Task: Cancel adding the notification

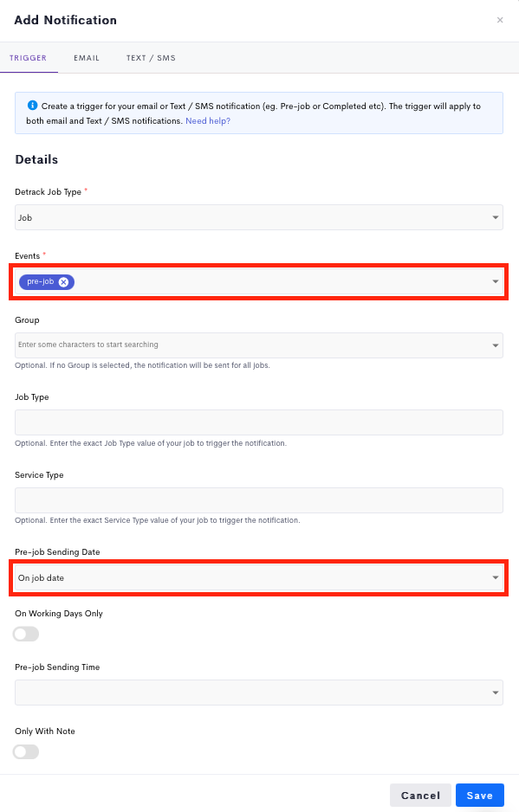Action: click(x=420, y=796)
